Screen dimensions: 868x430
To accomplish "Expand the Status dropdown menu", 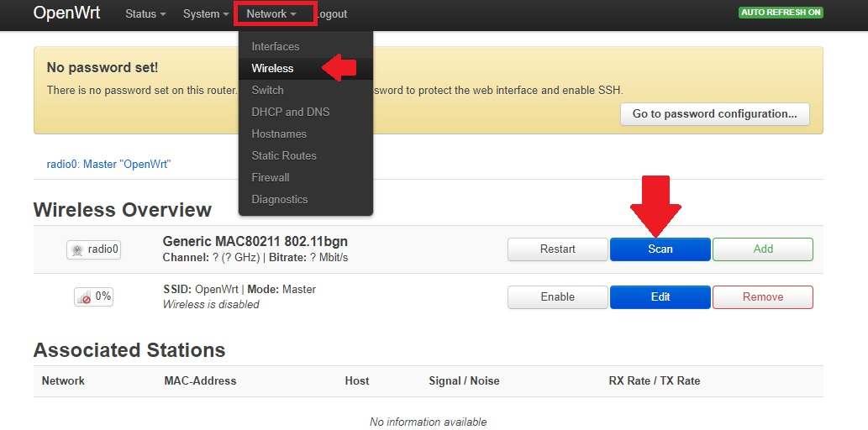I will [x=145, y=14].
